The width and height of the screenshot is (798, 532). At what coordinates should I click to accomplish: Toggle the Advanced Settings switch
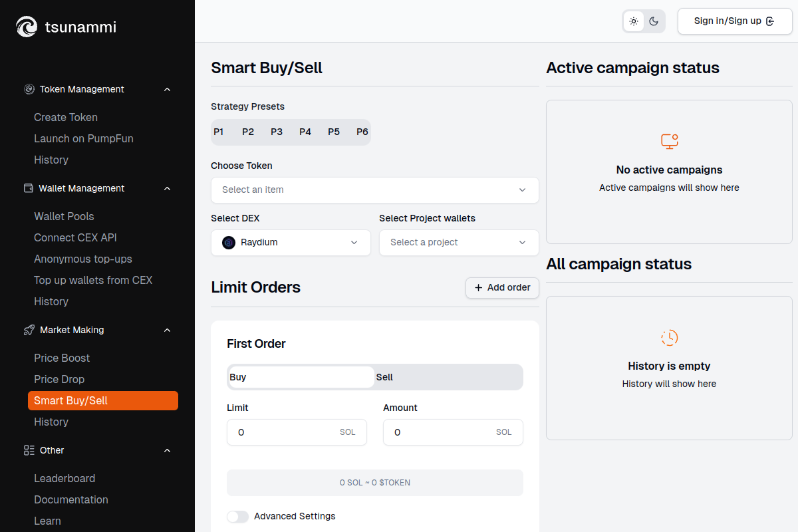click(237, 517)
